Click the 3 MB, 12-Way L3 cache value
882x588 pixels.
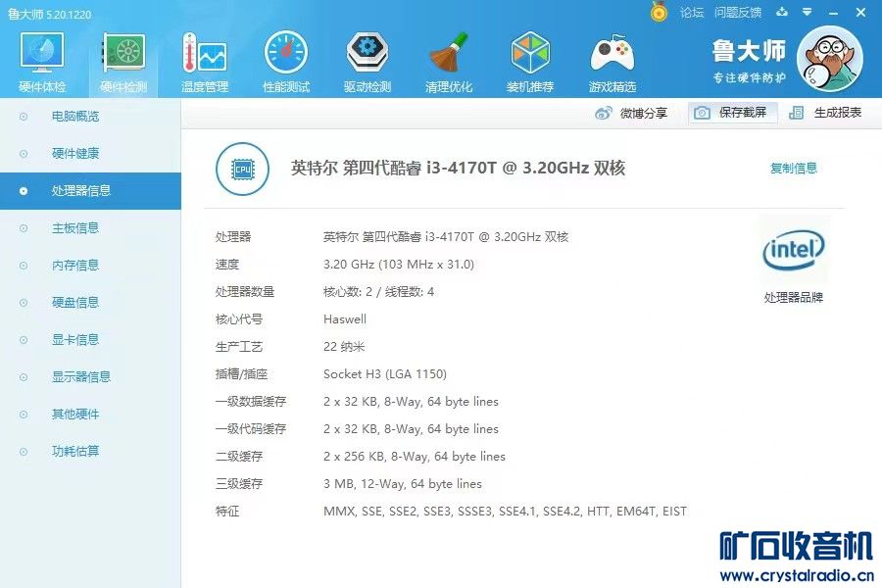coord(403,484)
